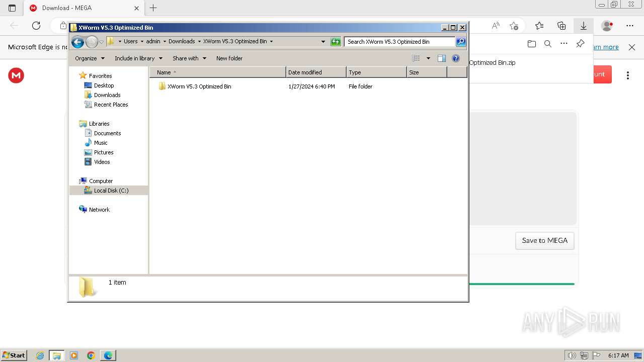The width and height of the screenshot is (644, 362).
Task: Toggle the Explorer preview pane
Action: pos(442,58)
